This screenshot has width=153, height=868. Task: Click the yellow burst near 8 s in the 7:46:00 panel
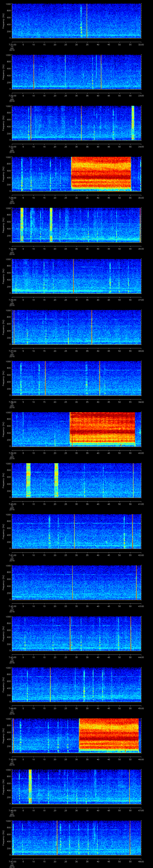pos(30,787)
